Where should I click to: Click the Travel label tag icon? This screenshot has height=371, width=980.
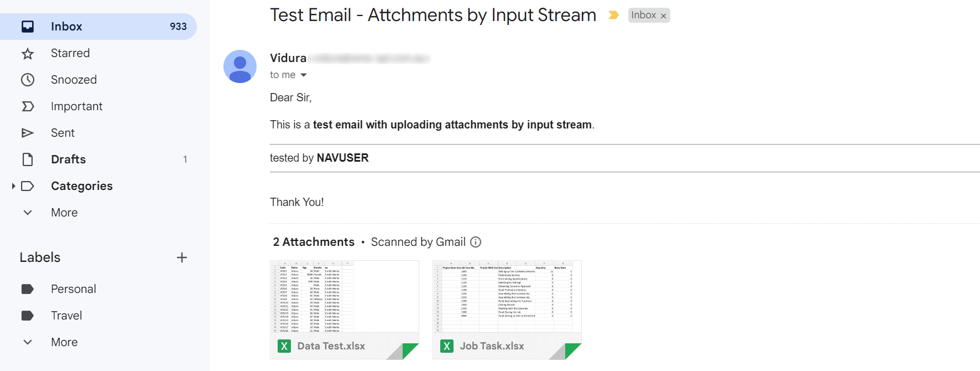pyautogui.click(x=27, y=315)
